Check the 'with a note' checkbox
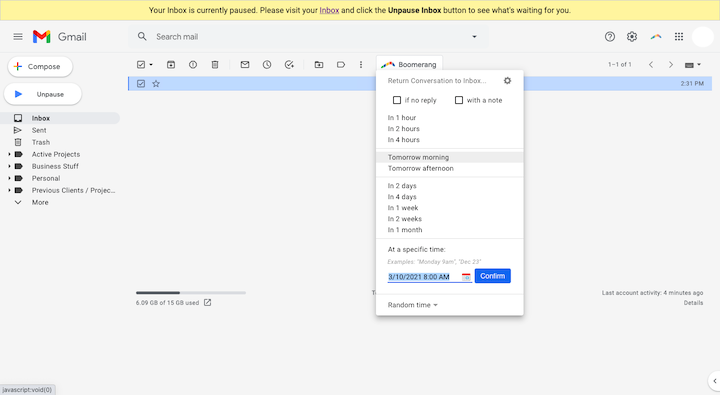Image resolution: width=720 pixels, height=395 pixels. pyautogui.click(x=459, y=100)
